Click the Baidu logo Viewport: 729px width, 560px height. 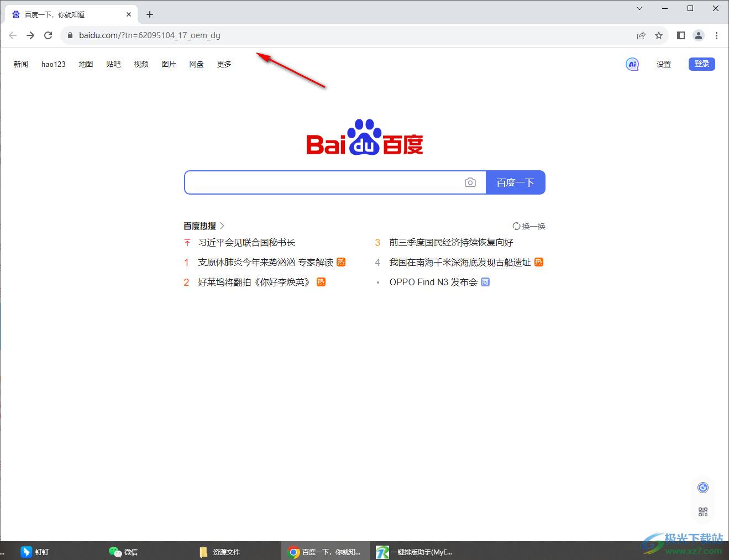coord(365,137)
